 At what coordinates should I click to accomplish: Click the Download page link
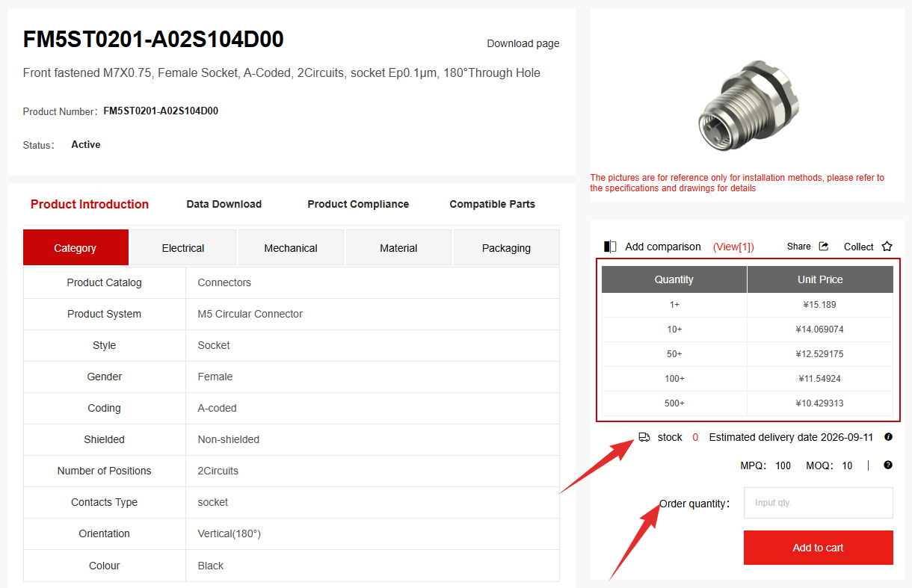523,43
